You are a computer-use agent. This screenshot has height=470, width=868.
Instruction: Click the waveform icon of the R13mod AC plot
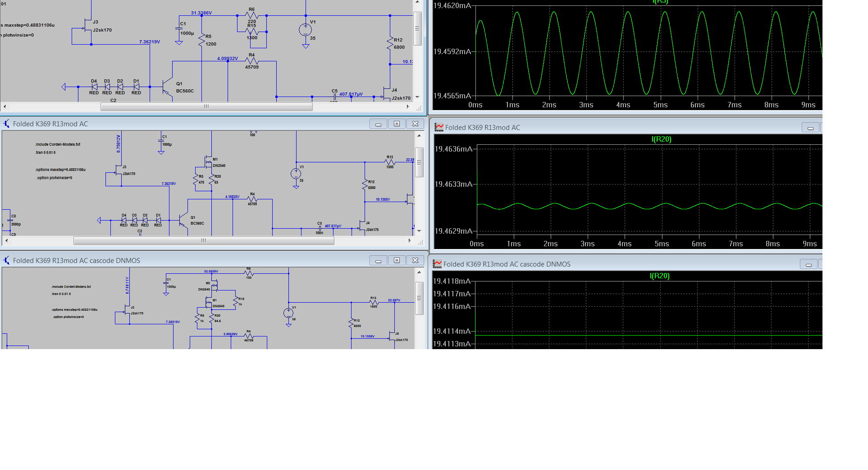coord(439,127)
